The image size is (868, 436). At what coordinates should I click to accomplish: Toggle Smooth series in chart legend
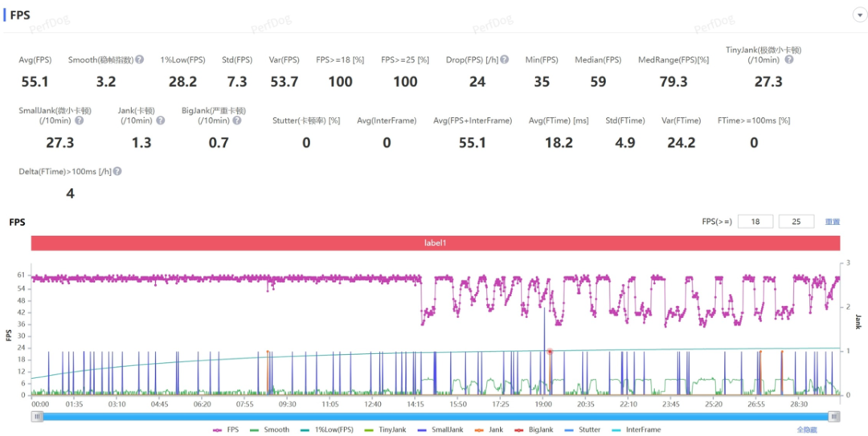tap(269, 430)
